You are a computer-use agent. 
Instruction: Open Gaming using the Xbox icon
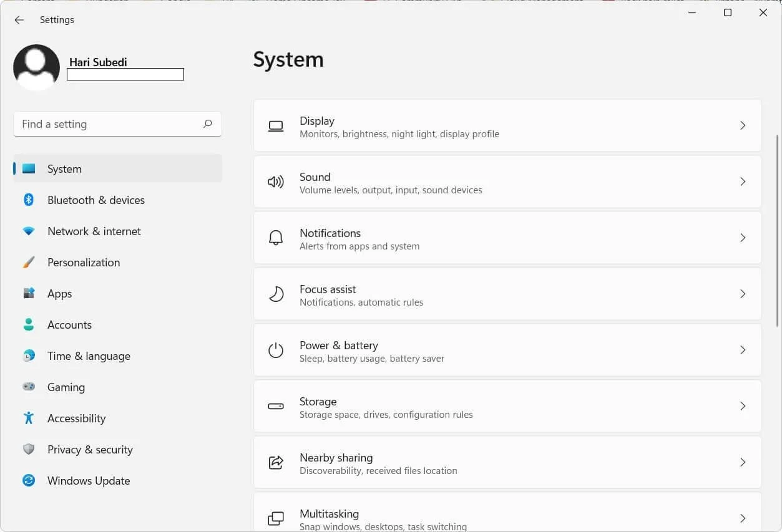click(29, 387)
